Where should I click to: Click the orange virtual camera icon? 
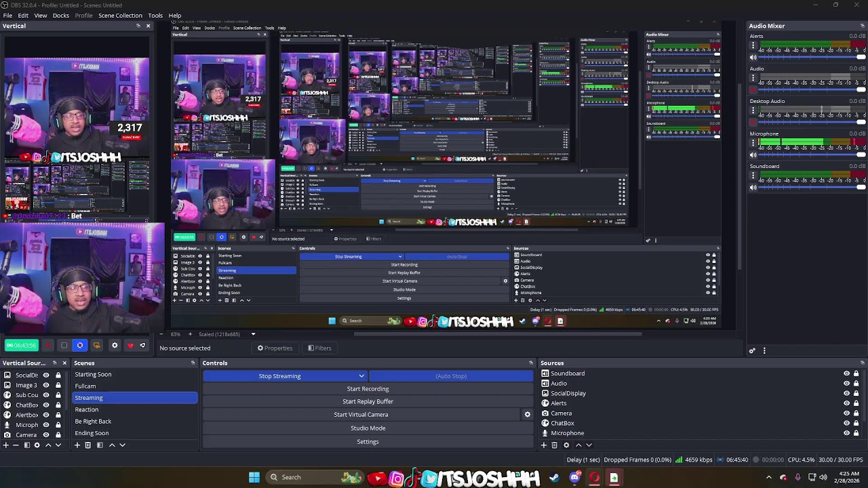click(96, 346)
